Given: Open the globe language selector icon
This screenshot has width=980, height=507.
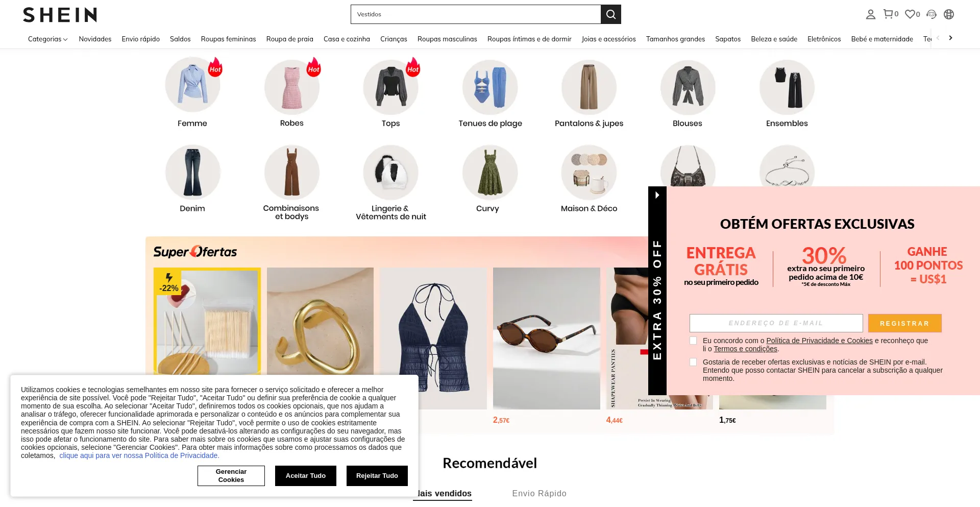Looking at the screenshot, I should click(949, 14).
